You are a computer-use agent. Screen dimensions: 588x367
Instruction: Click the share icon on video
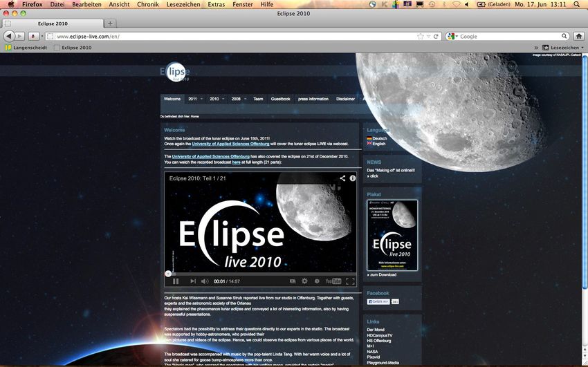coord(342,178)
